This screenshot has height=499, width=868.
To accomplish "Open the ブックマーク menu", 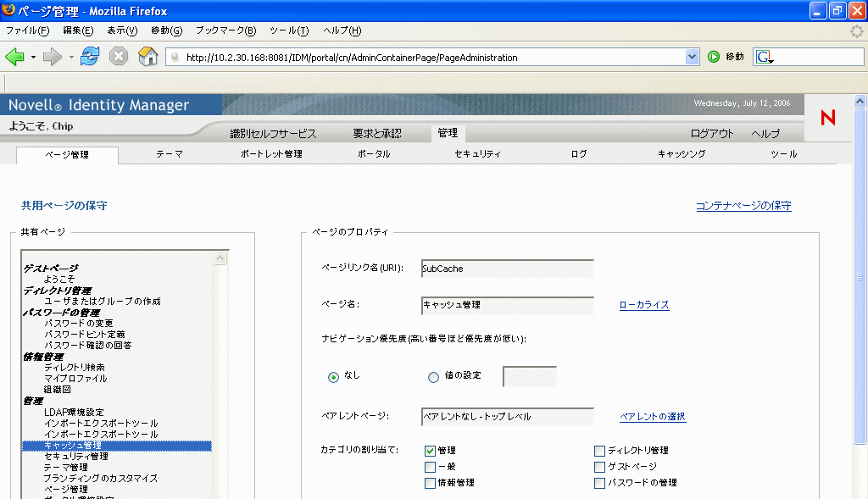I will [225, 30].
